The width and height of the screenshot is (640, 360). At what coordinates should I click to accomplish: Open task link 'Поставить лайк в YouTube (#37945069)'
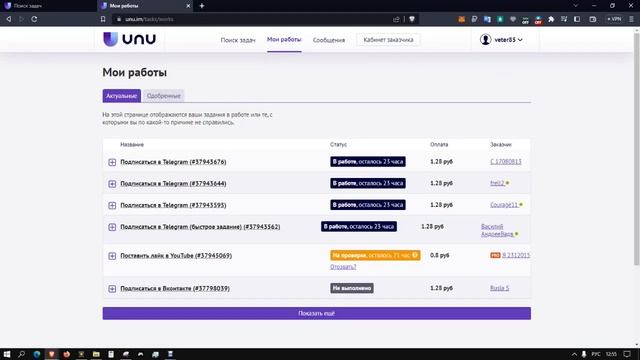point(176,256)
